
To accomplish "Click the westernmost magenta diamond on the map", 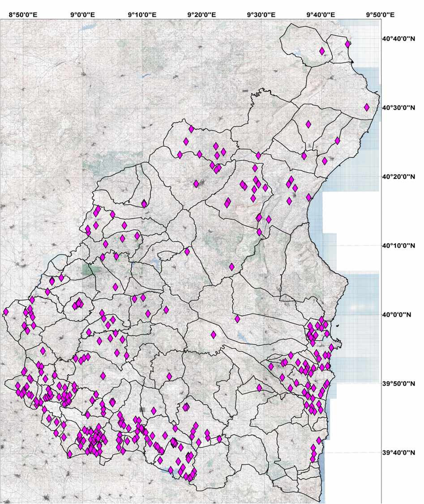I will [6, 311].
